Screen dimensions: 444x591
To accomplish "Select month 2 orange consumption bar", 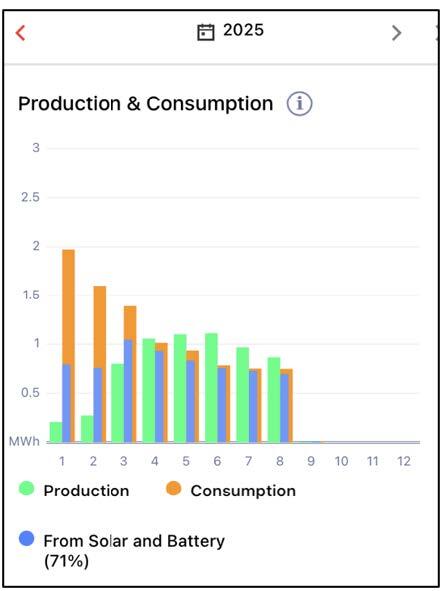I will pos(100,326).
